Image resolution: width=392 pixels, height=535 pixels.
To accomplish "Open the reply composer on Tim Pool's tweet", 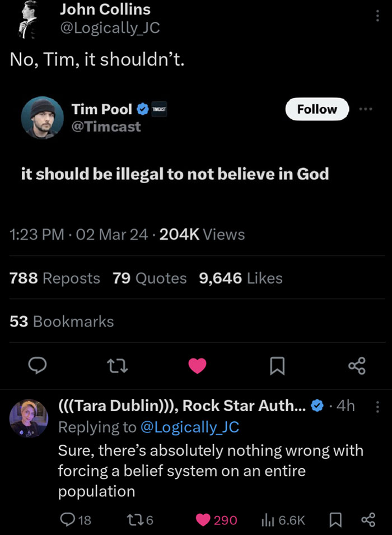I will point(38,366).
